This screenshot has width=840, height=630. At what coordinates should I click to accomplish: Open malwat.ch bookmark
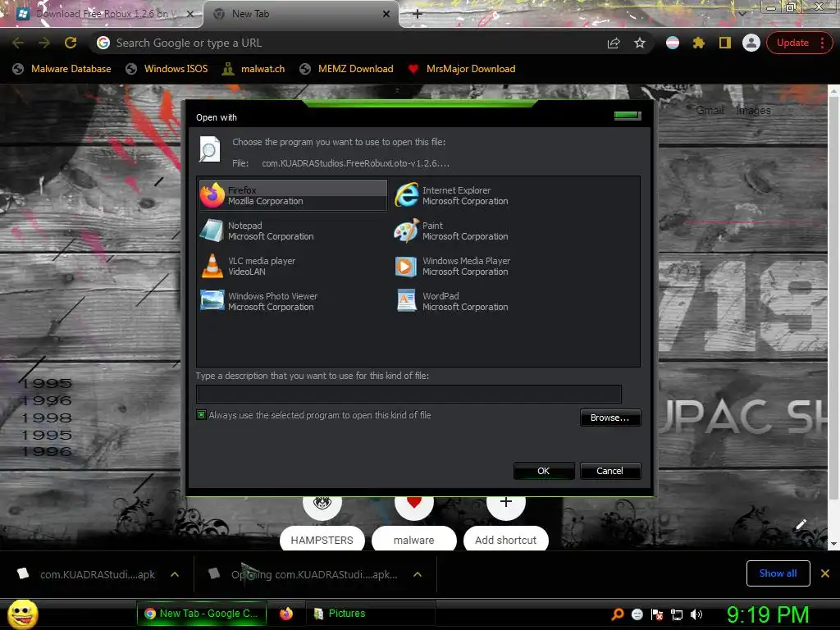[253, 69]
